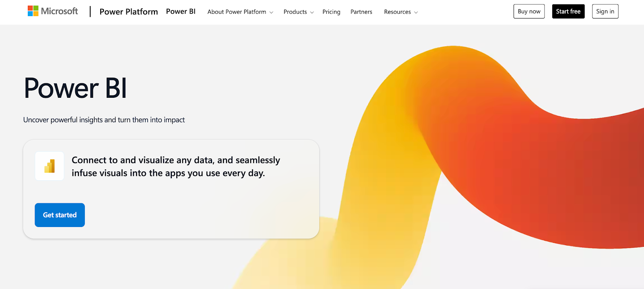Click the blue Get started button

pyautogui.click(x=60, y=215)
